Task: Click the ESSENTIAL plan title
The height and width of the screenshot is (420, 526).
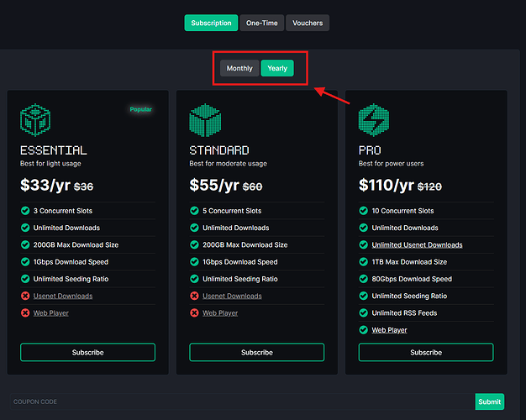Action: click(54, 150)
